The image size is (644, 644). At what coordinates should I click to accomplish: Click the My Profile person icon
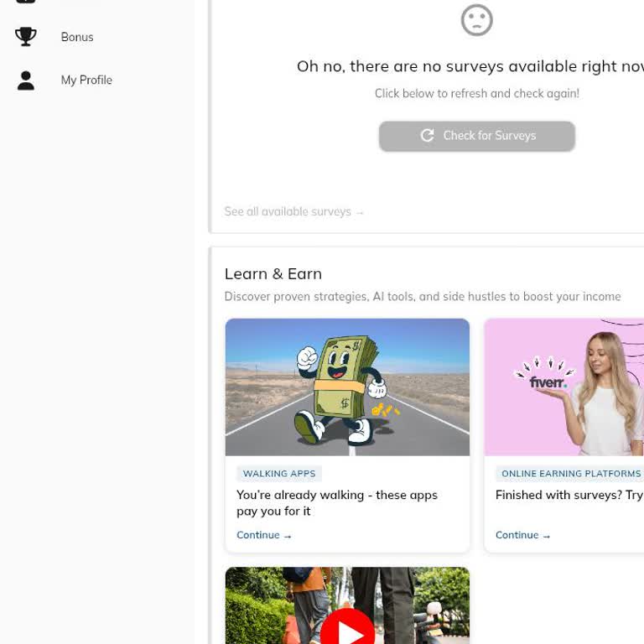coord(25,80)
